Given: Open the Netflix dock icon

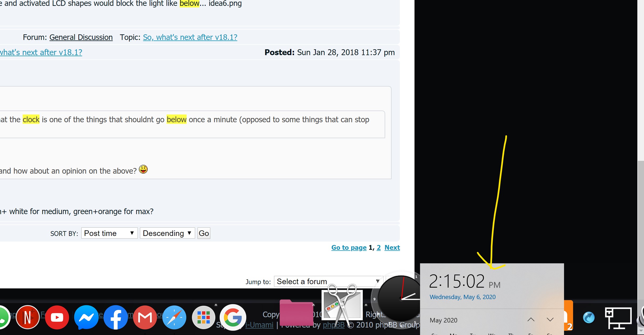Looking at the screenshot, I should tap(28, 317).
